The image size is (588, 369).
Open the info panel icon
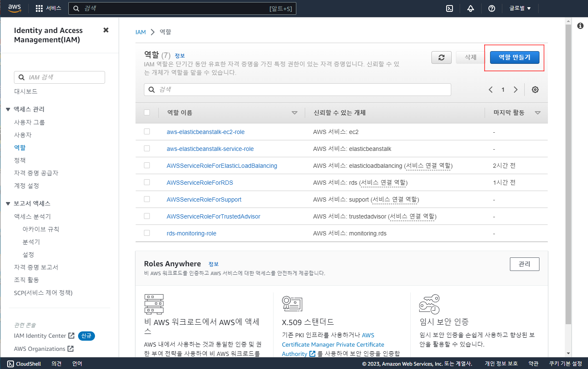click(x=580, y=26)
